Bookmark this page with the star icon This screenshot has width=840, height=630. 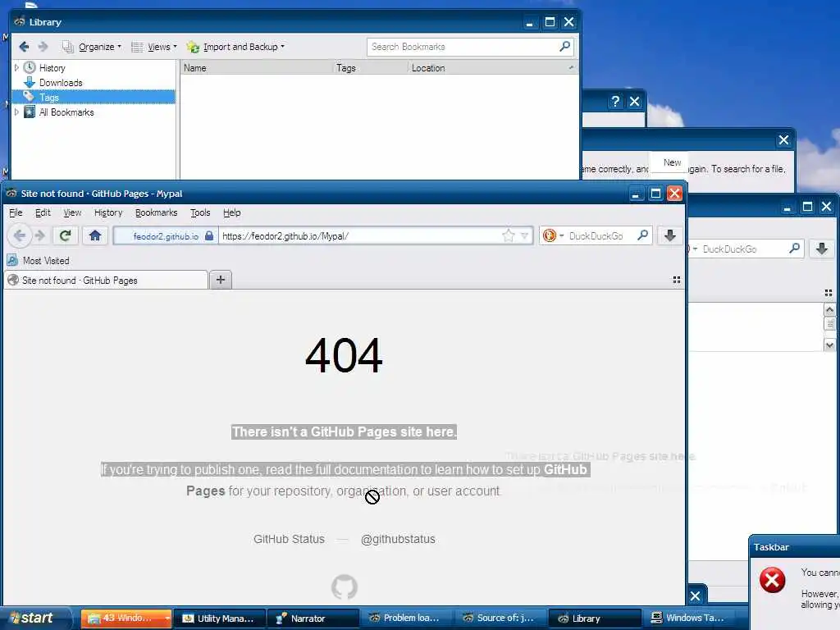(509, 235)
